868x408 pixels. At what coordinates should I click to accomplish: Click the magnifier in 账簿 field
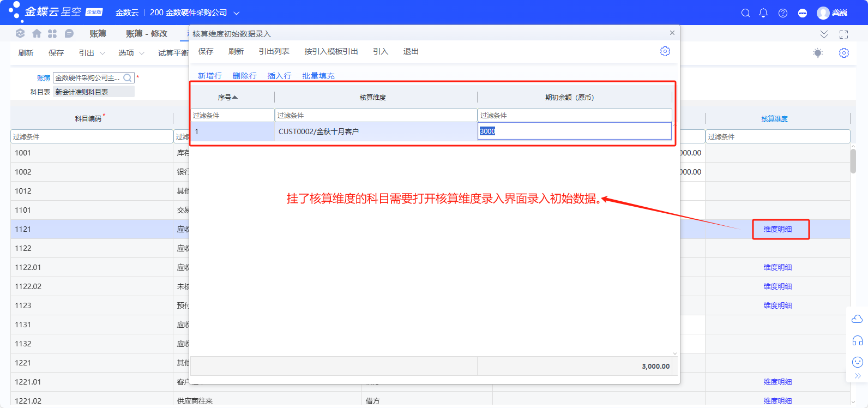[127, 78]
